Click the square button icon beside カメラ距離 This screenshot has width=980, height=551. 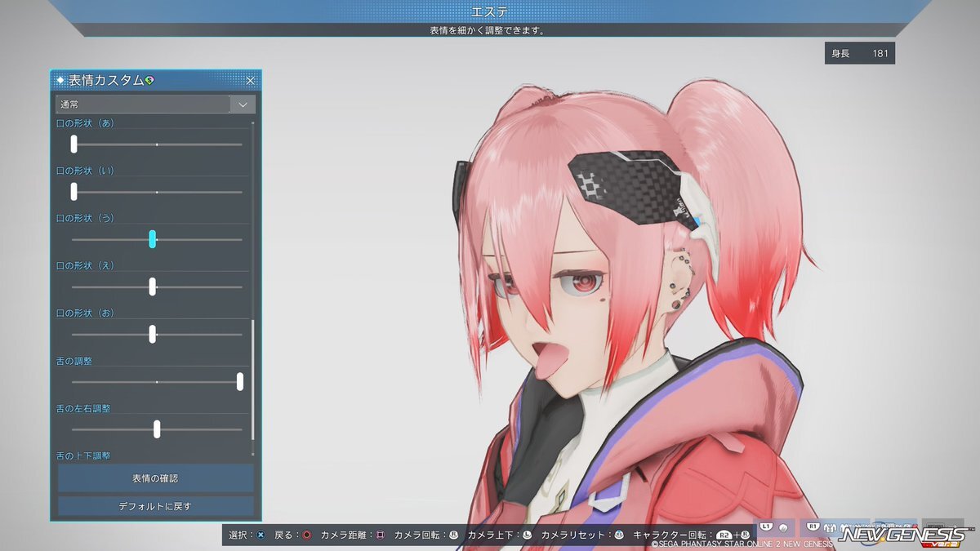381,535
